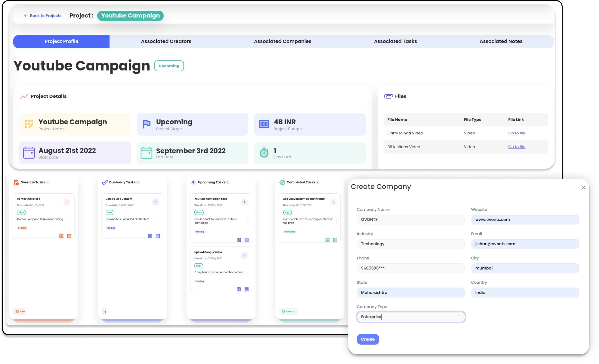Focus the Company Type input field

click(411, 317)
